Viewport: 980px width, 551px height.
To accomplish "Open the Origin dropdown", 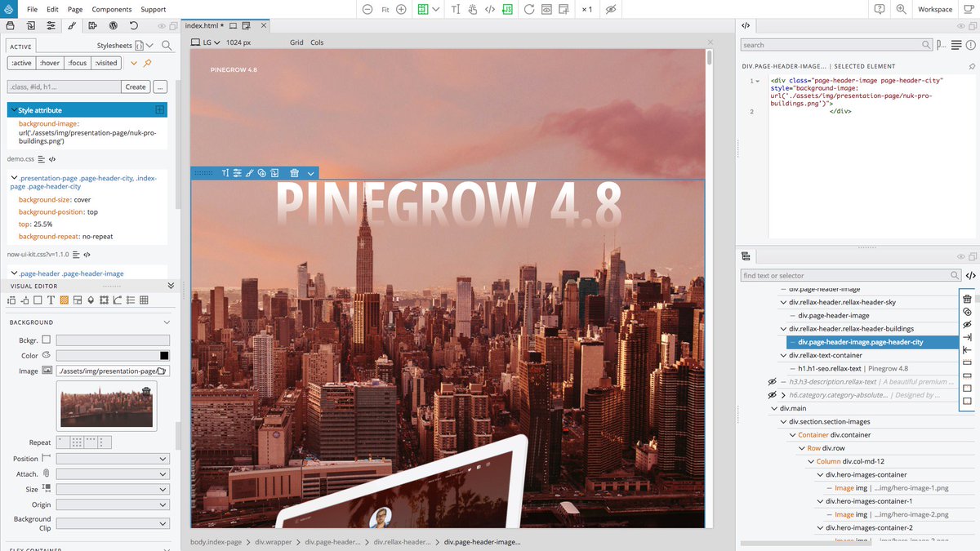I will click(113, 504).
